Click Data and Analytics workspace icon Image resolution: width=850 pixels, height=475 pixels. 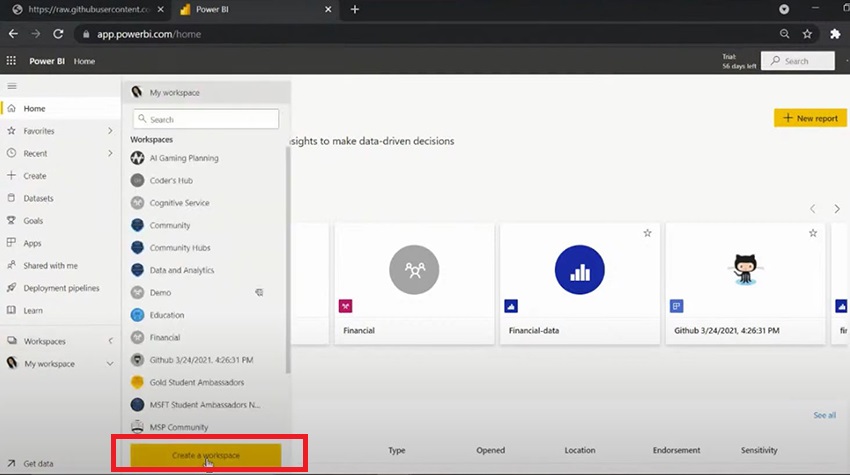click(137, 270)
